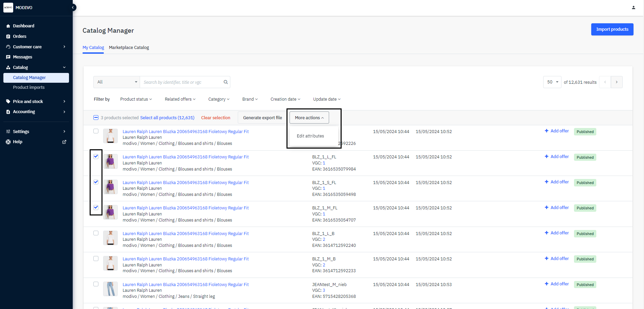
Task: Expand the Creation date filter
Action: (285, 99)
